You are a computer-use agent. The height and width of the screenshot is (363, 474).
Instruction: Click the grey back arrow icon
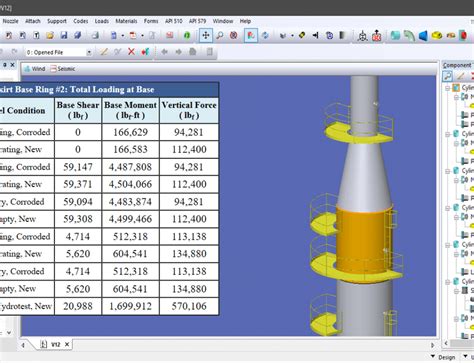(x=164, y=52)
